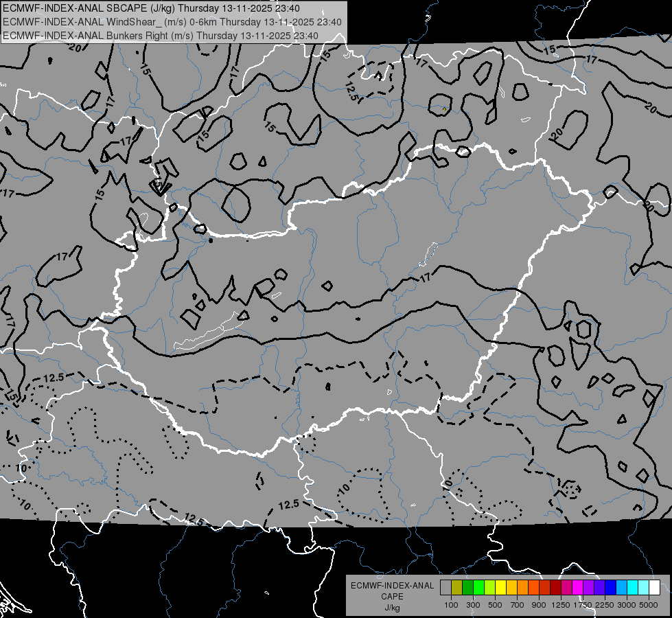Click the legend value 5000
672x618 pixels.
(x=649, y=605)
